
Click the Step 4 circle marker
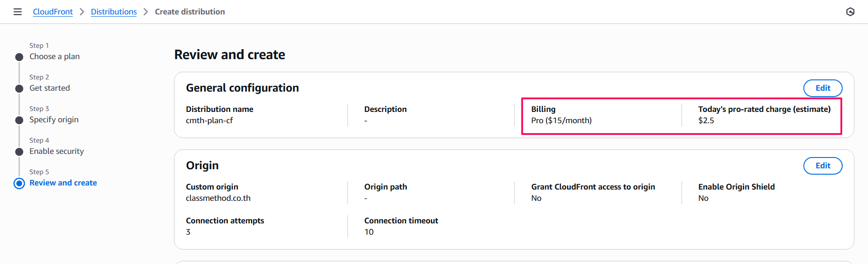click(19, 152)
